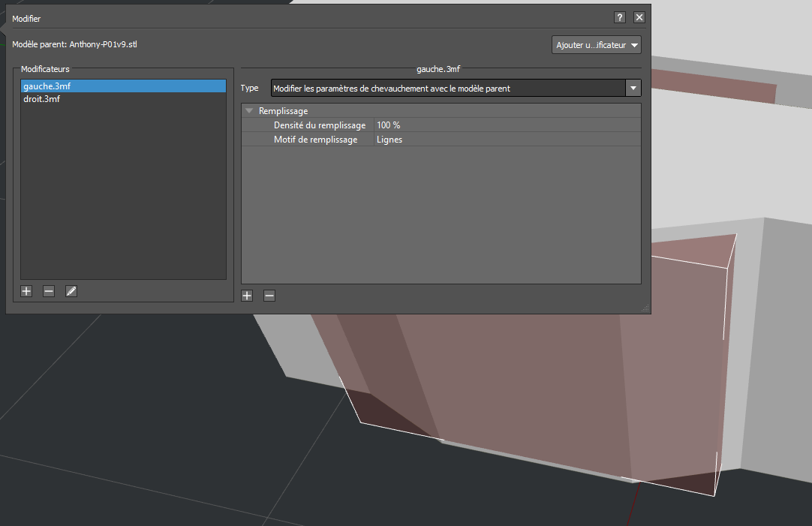Close the Modifier dialog

coord(639,17)
